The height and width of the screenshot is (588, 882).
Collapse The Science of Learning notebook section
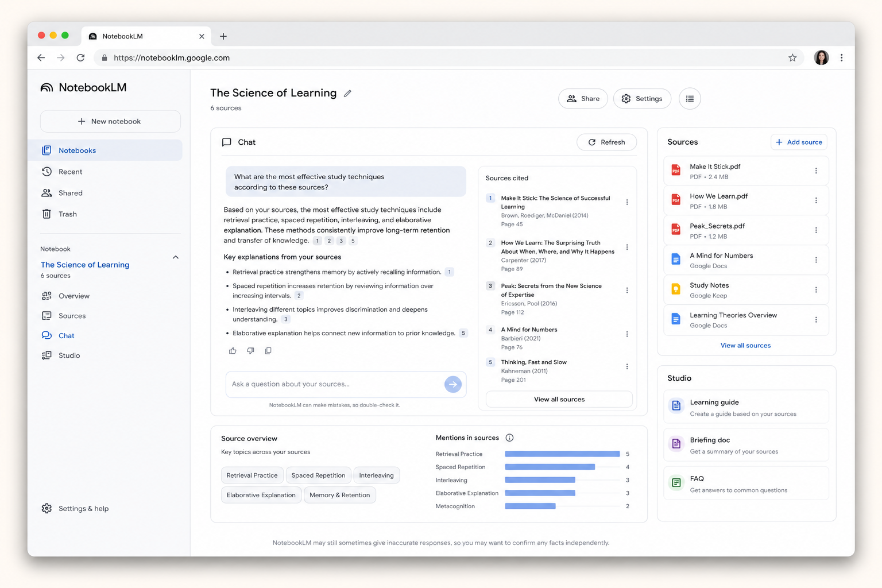pyautogui.click(x=176, y=257)
